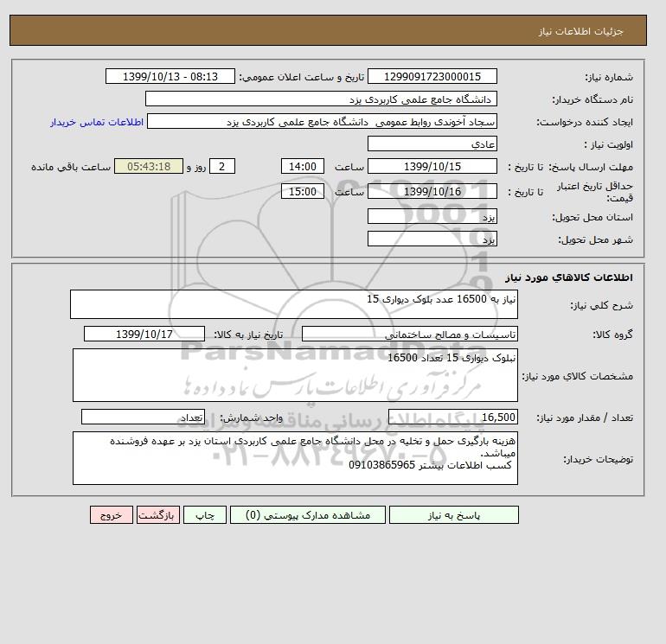Click the announcement date field 1399/10/13 - 08:13
Screen dimensions: 666x644
click(170, 76)
